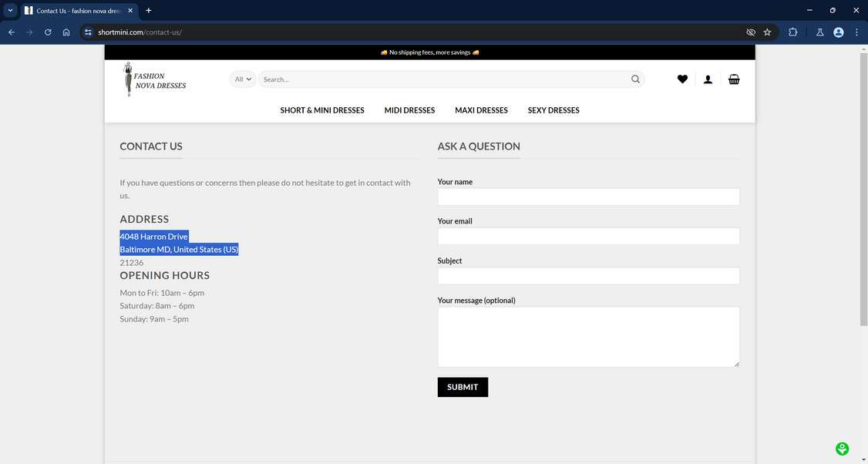Click the ADDRESS heading
Viewport: 868px width, 464px height.
(144, 219)
